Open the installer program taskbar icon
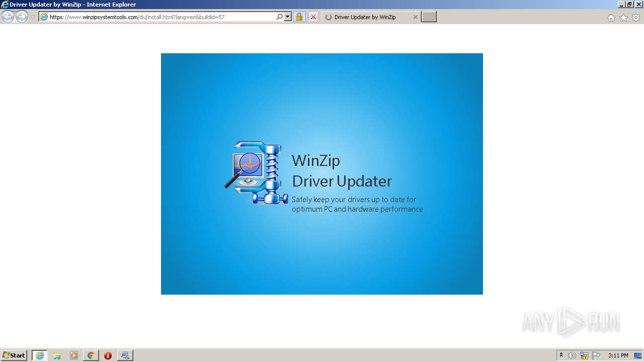 point(125,355)
